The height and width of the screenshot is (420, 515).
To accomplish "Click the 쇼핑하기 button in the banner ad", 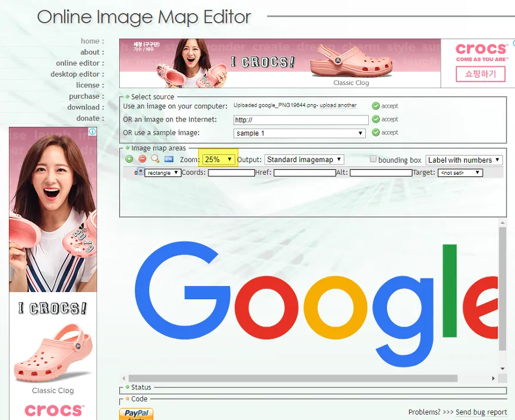I will (480, 74).
